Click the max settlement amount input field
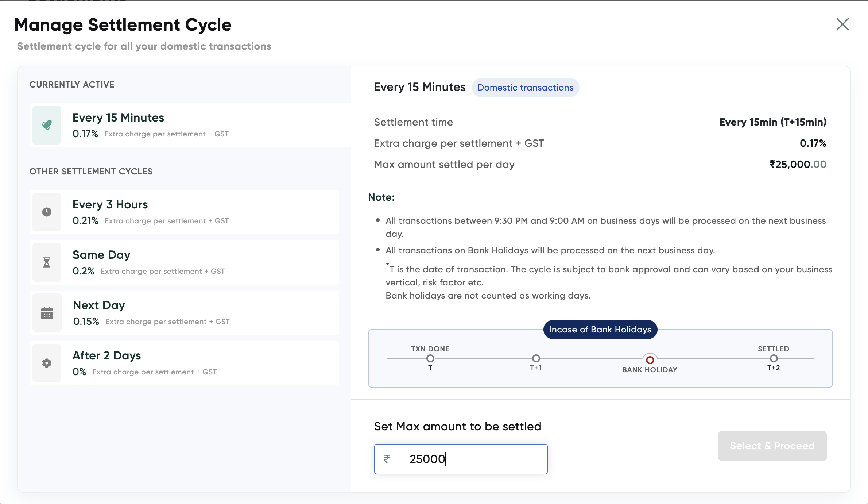The image size is (868, 504). point(474,459)
